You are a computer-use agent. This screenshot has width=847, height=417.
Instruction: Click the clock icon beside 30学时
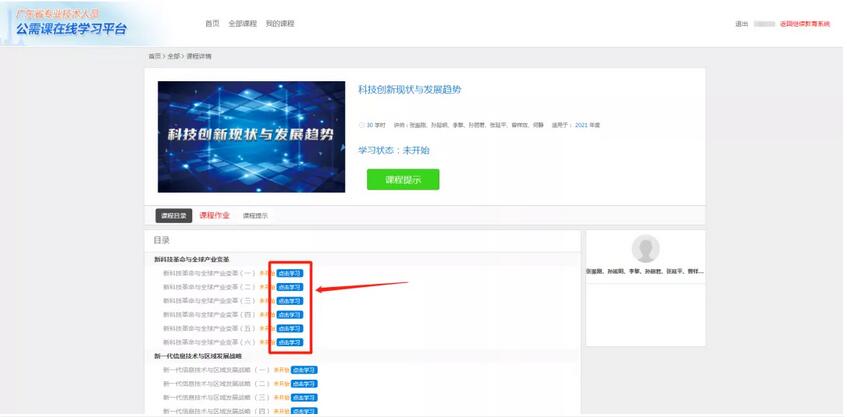(x=362, y=125)
